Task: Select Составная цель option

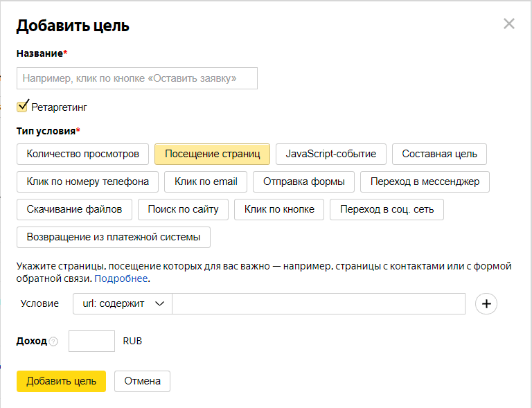Action: click(439, 154)
